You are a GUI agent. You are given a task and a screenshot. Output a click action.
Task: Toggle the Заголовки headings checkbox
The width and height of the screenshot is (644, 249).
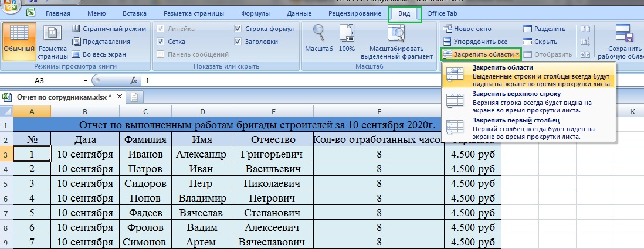click(x=238, y=42)
